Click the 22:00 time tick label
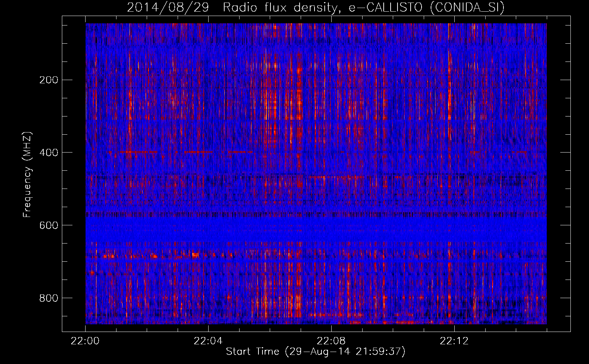 85,341
